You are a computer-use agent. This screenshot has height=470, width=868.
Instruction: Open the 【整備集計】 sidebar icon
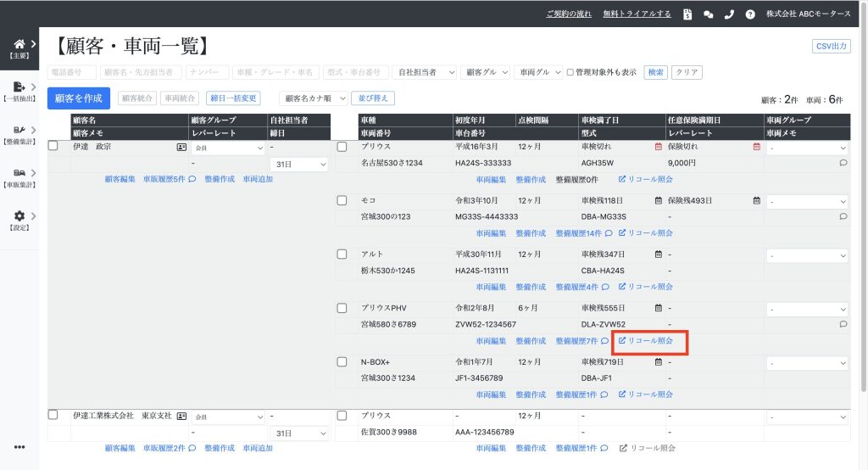click(19, 130)
